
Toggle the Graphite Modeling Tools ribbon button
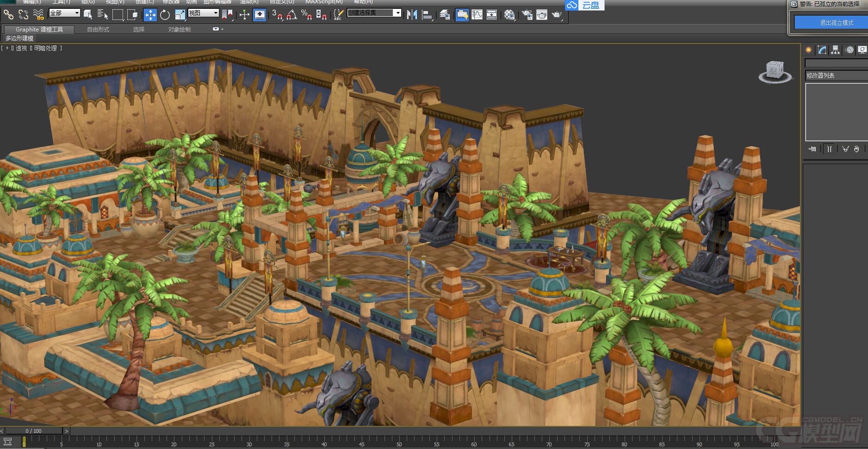[462, 15]
